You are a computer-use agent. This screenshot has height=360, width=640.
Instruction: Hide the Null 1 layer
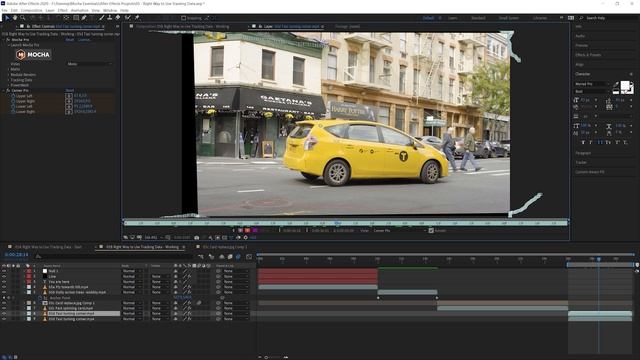click(x=4, y=271)
